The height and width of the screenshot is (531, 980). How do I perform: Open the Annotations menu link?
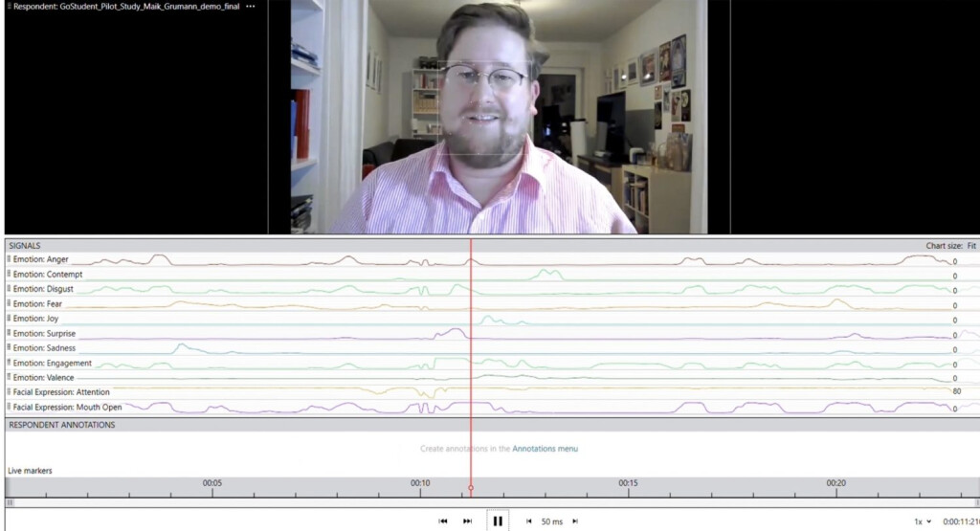click(x=545, y=449)
